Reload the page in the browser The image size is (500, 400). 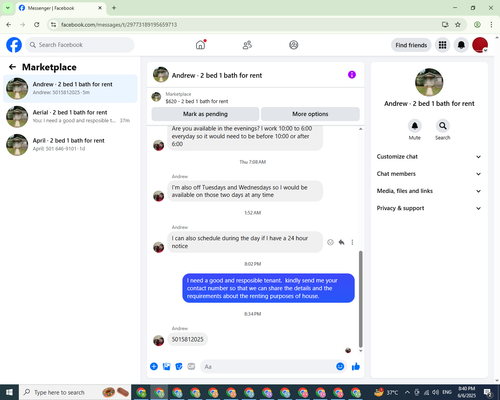37,25
